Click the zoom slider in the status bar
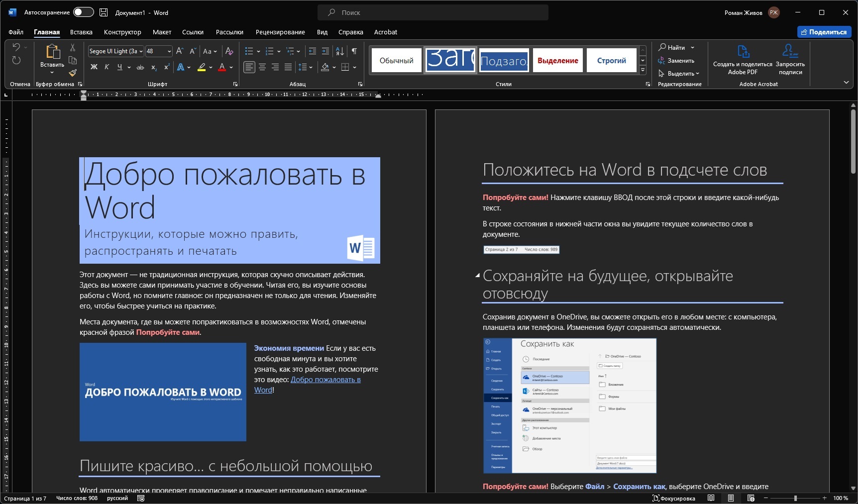This screenshot has height=504, width=858. point(795,498)
